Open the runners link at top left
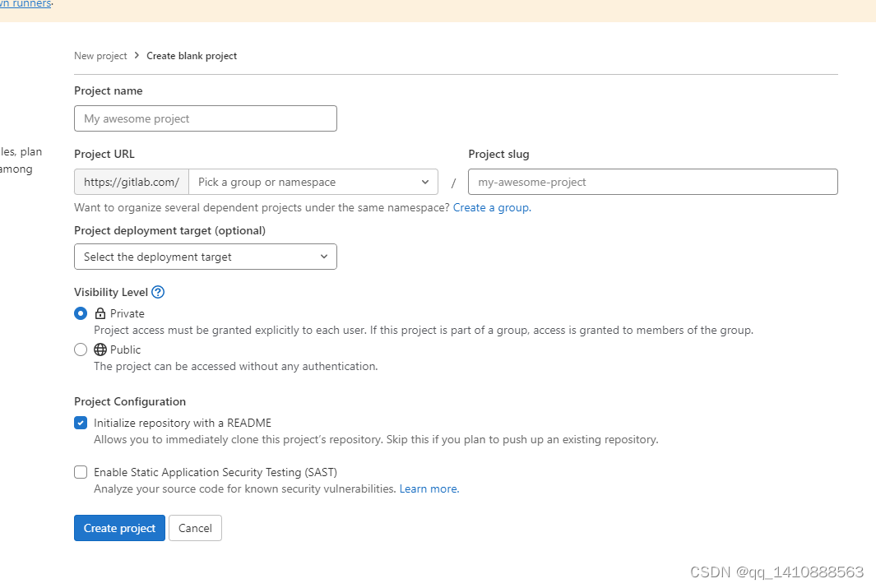 point(25,3)
